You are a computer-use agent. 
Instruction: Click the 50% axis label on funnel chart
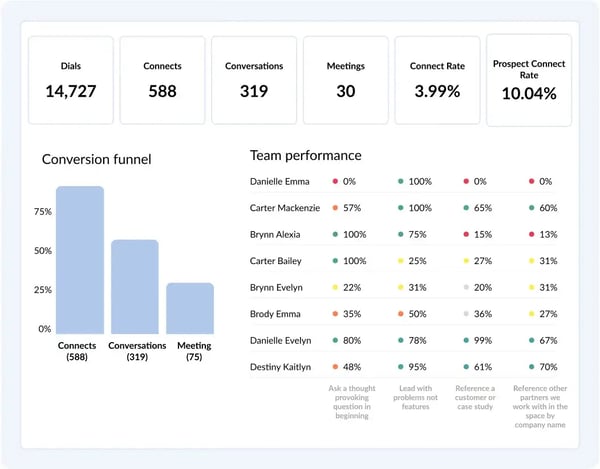pos(43,251)
